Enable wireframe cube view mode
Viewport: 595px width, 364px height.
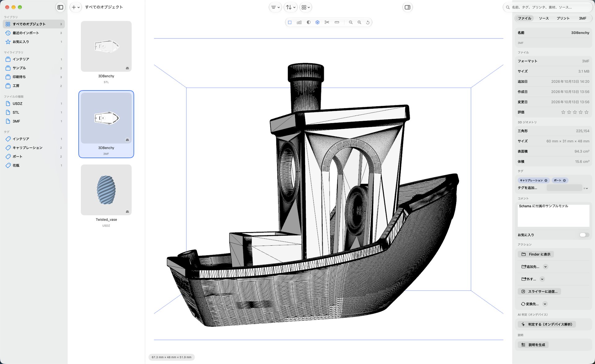(317, 22)
